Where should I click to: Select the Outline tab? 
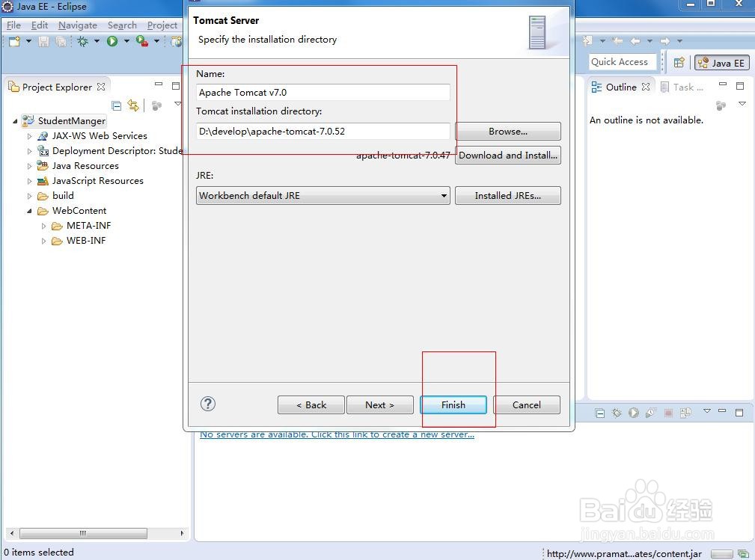click(x=620, y=87)
